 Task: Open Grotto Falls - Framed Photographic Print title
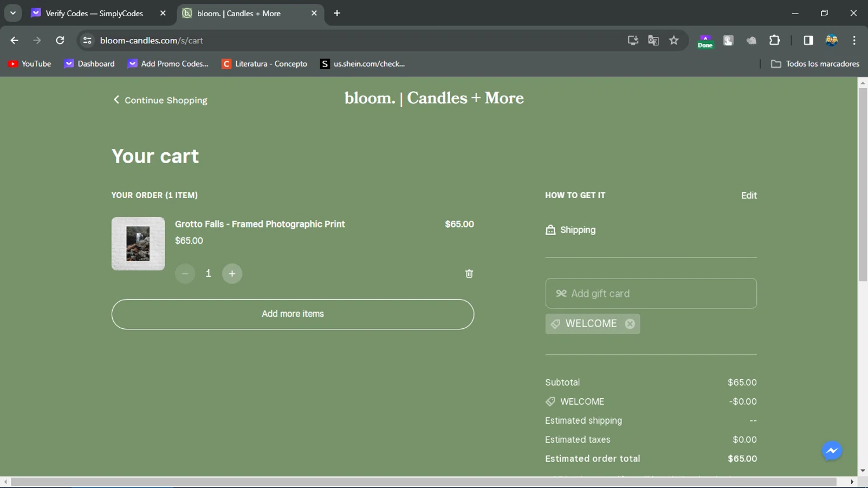(260, 224)
